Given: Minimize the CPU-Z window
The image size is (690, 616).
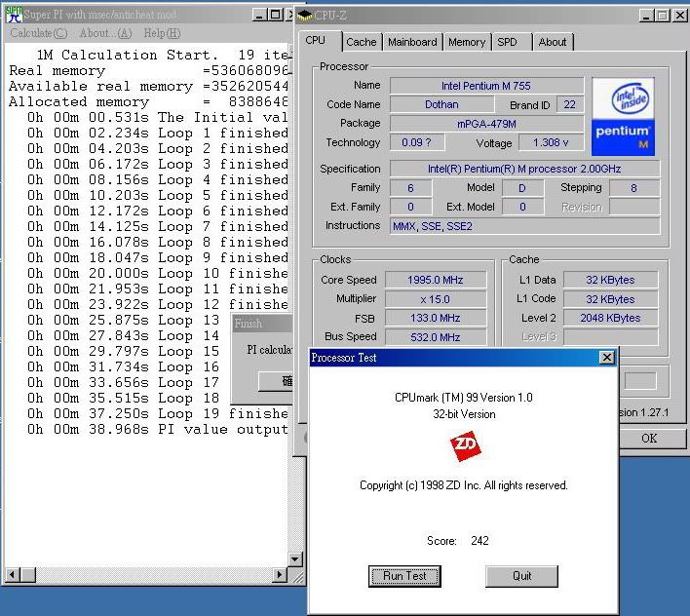Looking at the screenshot, I should pos(646,16).
